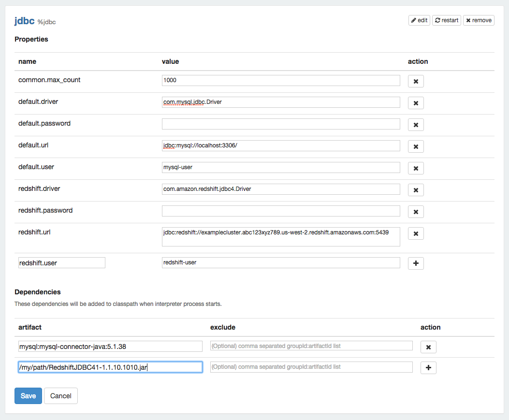This screenshot has width=509, height=420.
Task: Restart the jdbc interpreter
Action: pos(447,20)
